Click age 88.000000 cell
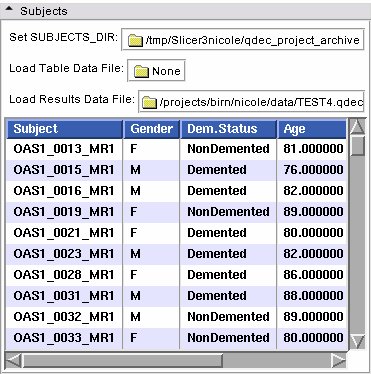The width and height of the screenshot is (371, 374). click(x=312, y=296)
